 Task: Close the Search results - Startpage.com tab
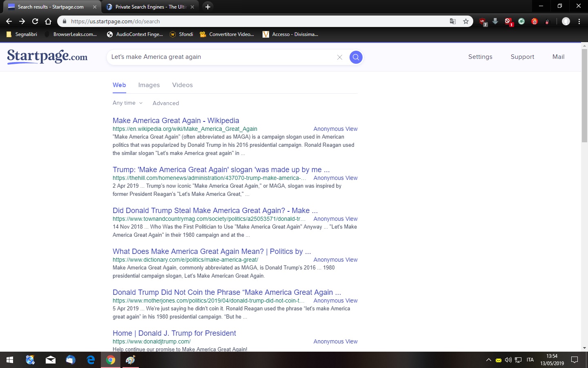(x=95, y=7)
